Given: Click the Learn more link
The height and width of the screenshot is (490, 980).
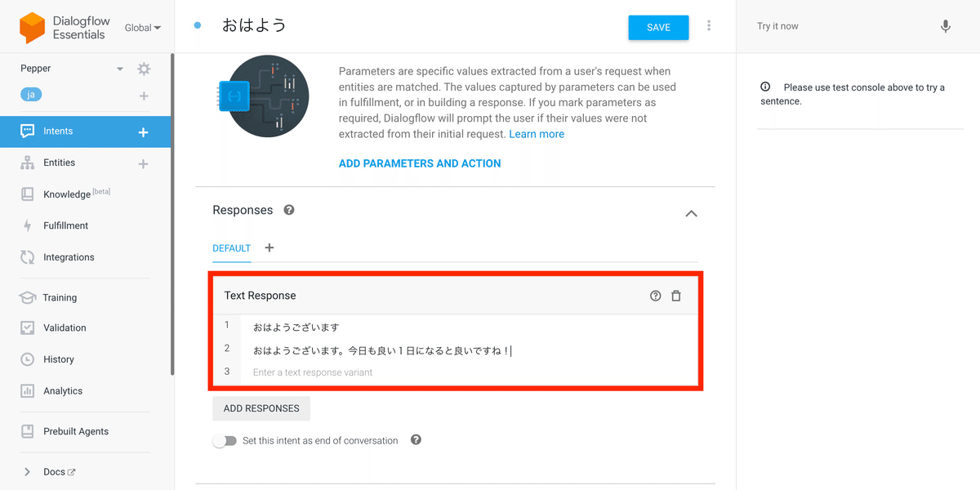Looking at the screenshot, I should click(536, 134).
